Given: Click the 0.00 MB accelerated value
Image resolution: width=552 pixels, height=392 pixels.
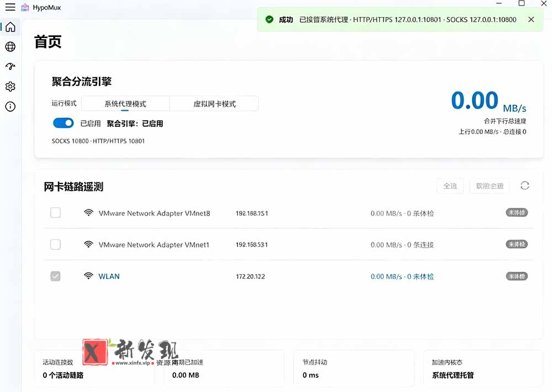Looking at the screenshot, I should point(185,375).
